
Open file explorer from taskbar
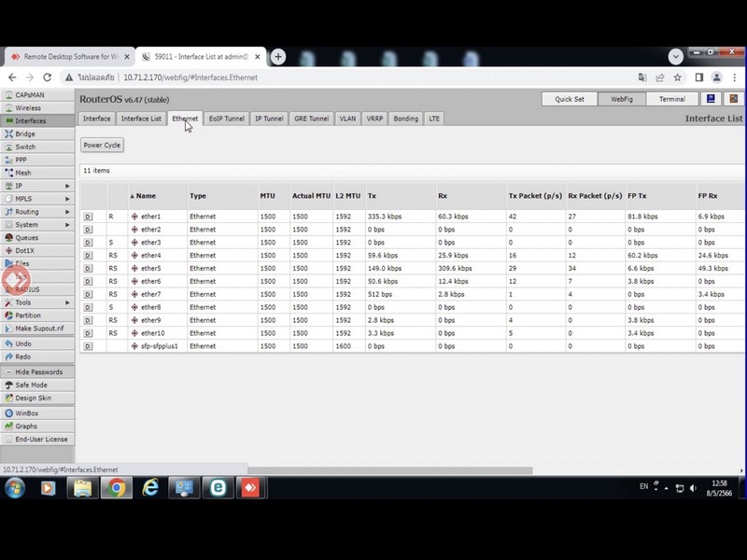pos(82,487)
